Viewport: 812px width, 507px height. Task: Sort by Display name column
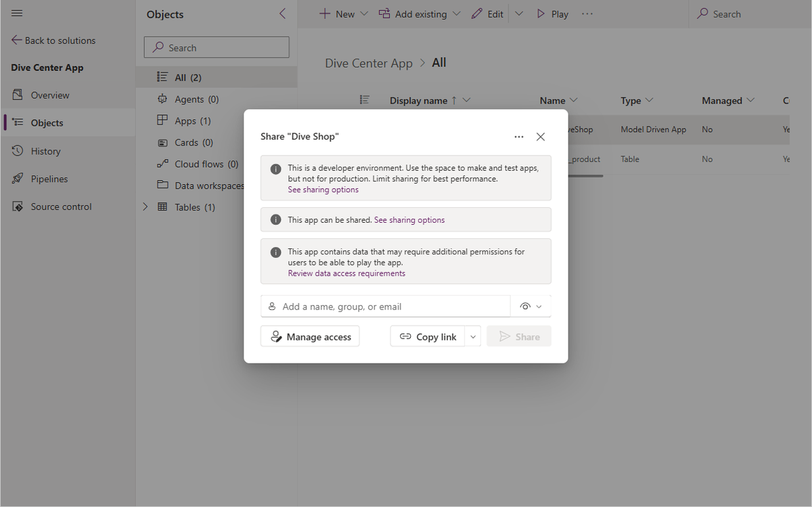coord(429,100)
